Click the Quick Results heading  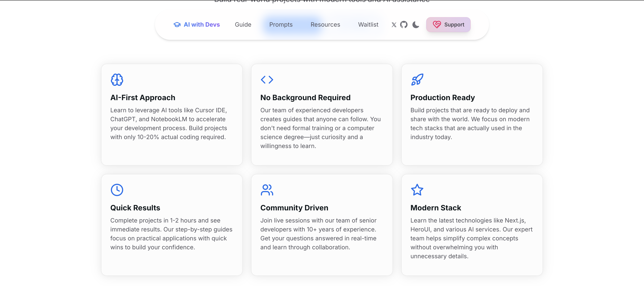(135, 208)
